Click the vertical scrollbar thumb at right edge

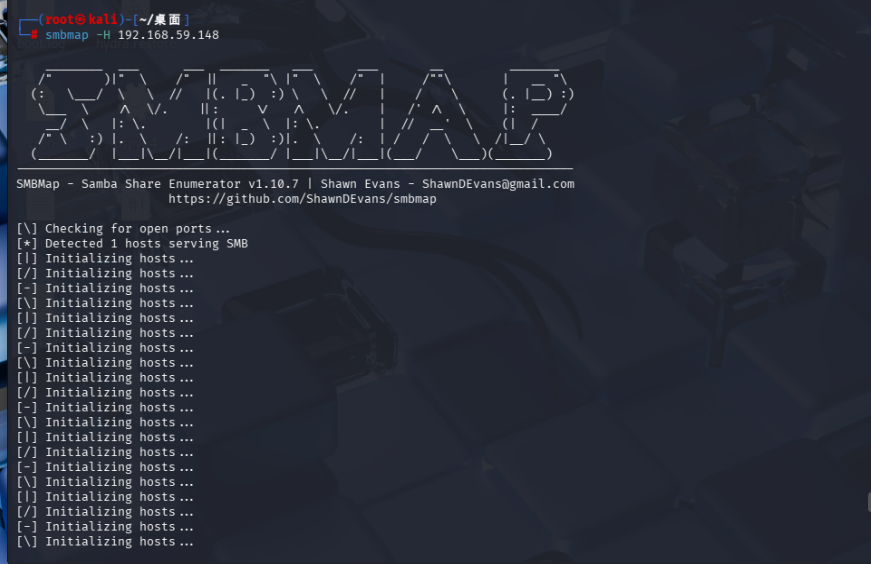tap(869, 502)
